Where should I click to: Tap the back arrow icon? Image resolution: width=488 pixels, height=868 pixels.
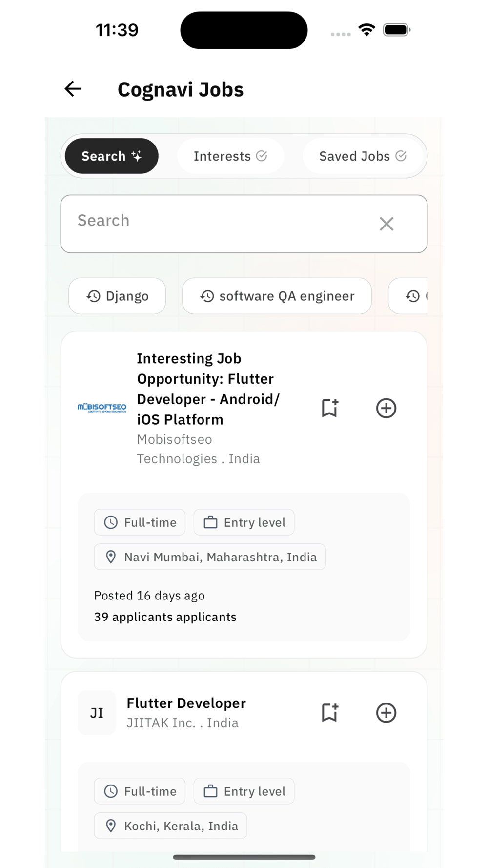(x=73, y=89)
